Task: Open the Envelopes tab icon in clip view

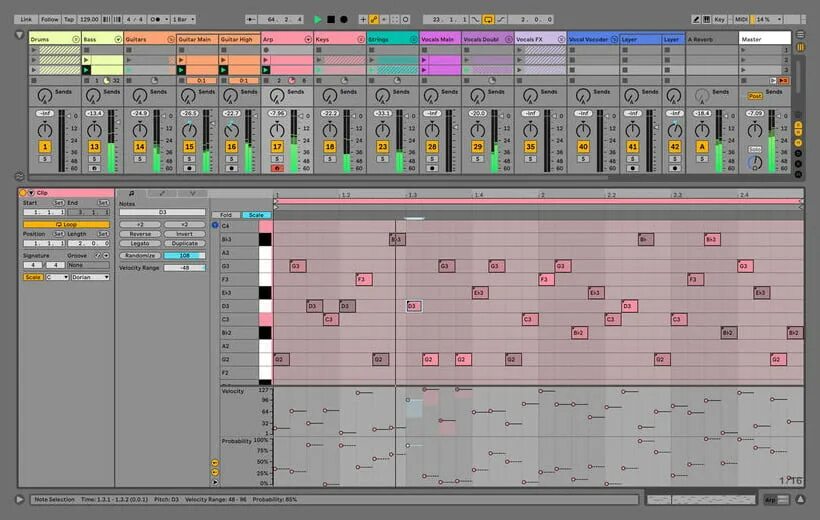Action: coord(162,194)
